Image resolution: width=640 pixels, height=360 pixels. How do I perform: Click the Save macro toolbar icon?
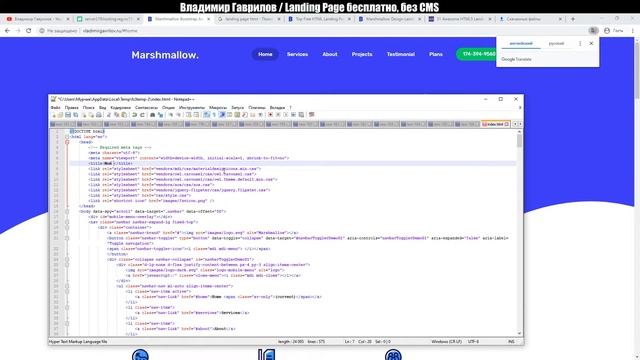coord(301,115)
